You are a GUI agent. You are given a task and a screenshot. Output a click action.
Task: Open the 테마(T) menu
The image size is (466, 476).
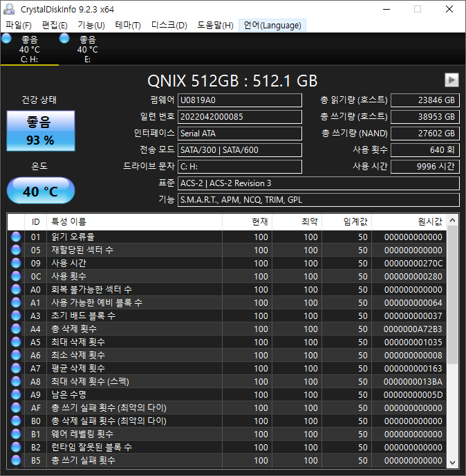[128, 25]
